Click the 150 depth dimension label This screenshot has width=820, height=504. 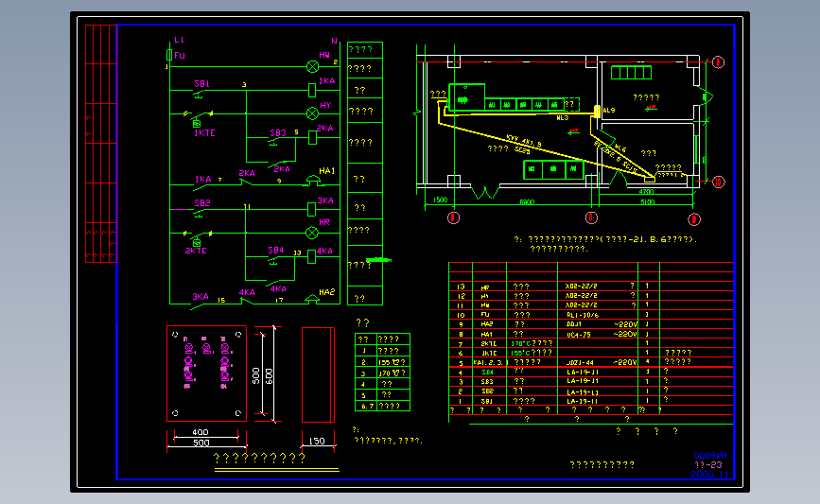tap(317, 442)
